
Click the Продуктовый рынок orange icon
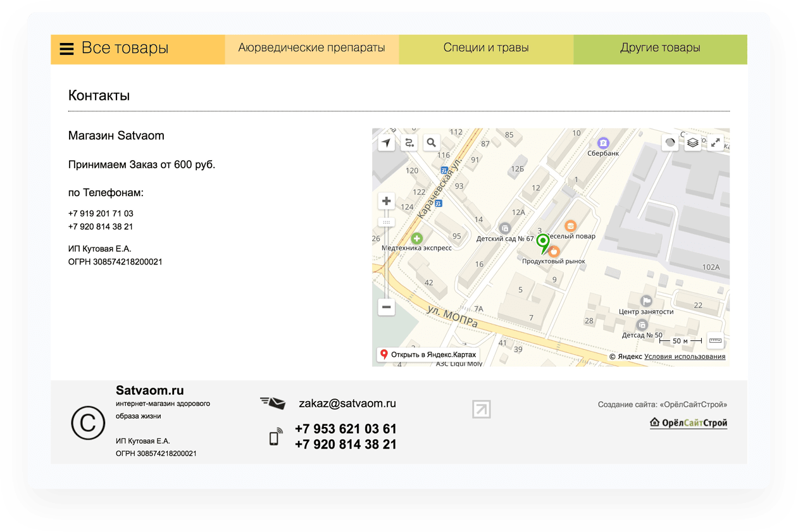(x=554, y=252)
